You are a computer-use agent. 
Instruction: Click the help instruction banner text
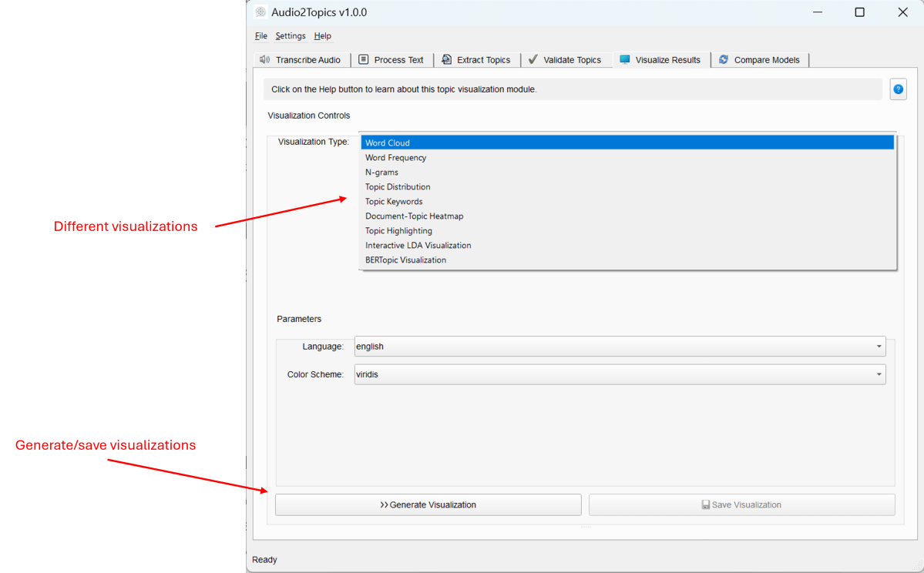coord(404,89)
